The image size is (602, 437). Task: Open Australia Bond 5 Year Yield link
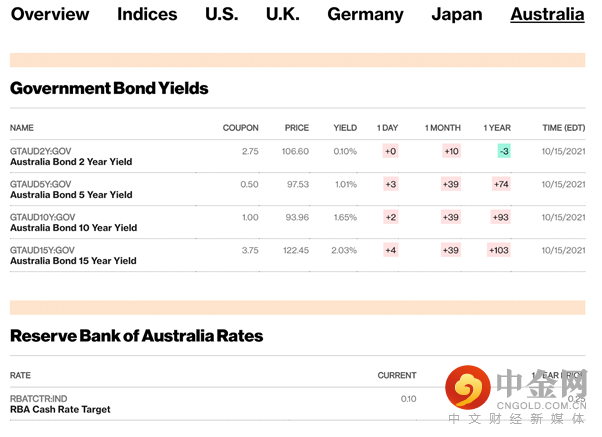(71, 195)
